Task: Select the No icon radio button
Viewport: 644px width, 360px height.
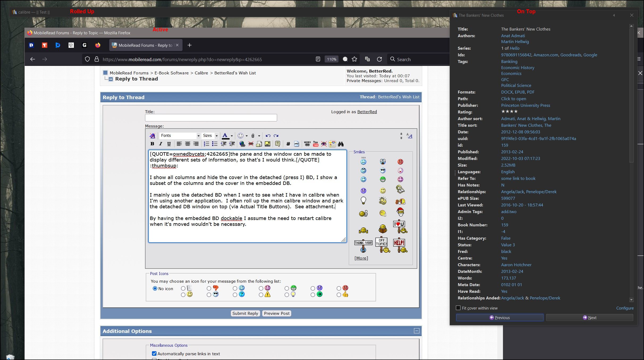Action: coord(155,289)
